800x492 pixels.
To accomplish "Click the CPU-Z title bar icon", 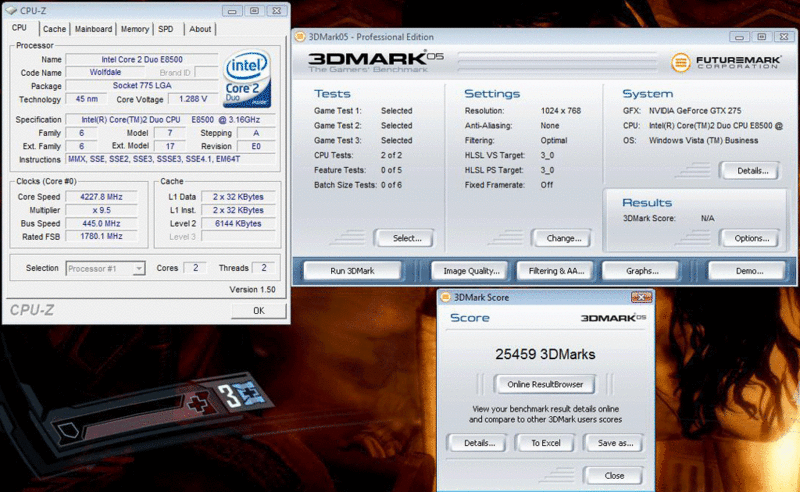I will (x=11, y=10).
